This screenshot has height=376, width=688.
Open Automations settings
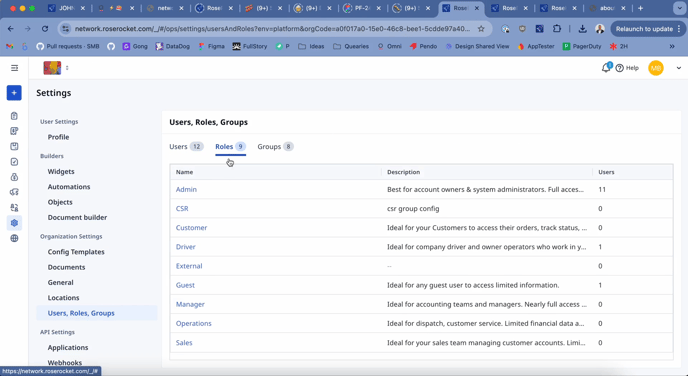coord(69,187)
